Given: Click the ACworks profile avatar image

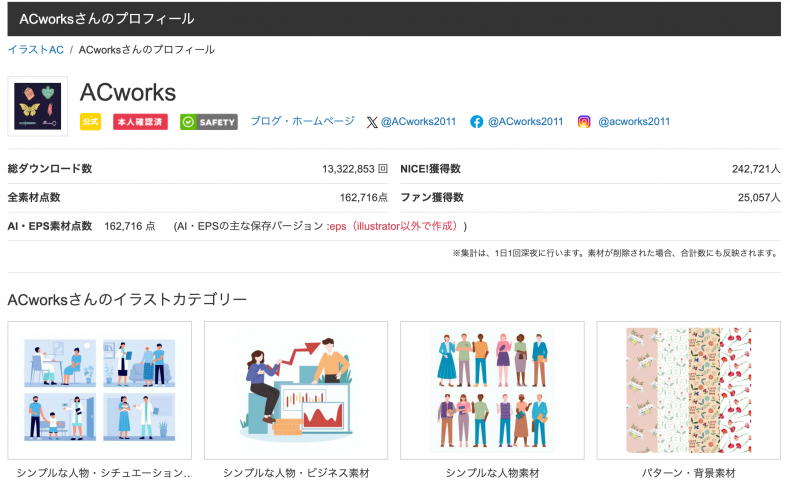Looking at the screenshot, I should [38, 106].
